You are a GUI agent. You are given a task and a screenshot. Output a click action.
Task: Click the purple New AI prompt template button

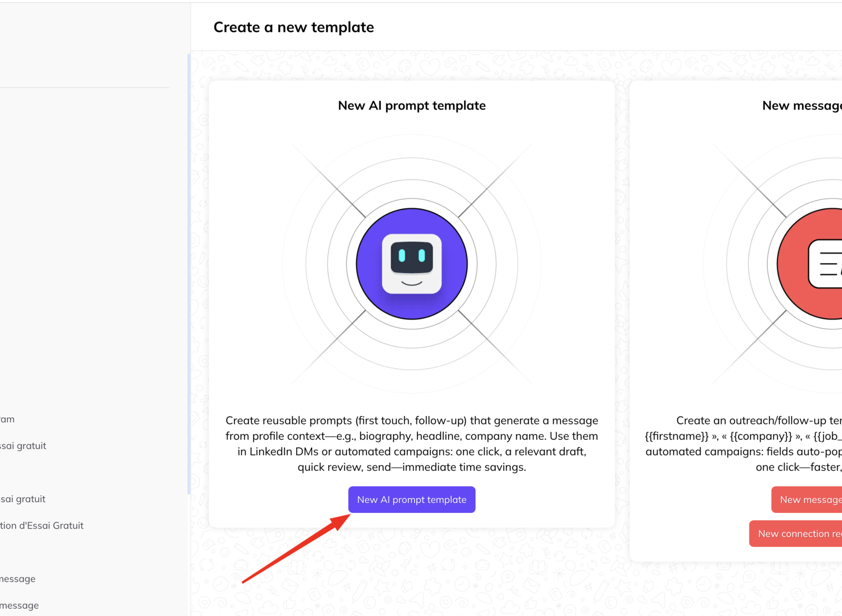[412, 499]
